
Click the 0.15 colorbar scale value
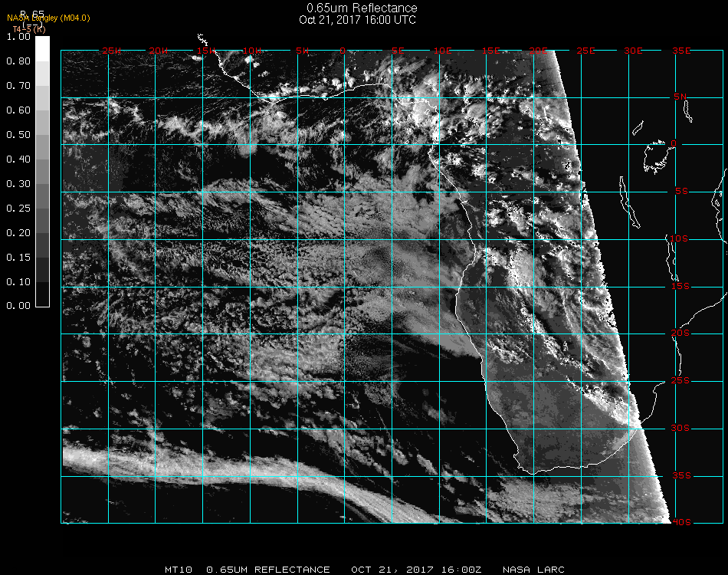(x=18, y=258)
